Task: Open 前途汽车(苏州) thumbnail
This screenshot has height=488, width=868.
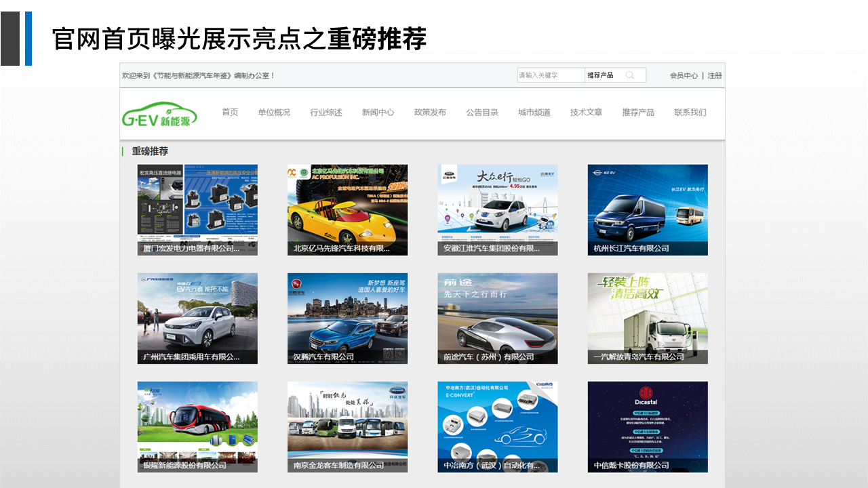Action: [x=498, y=319]
